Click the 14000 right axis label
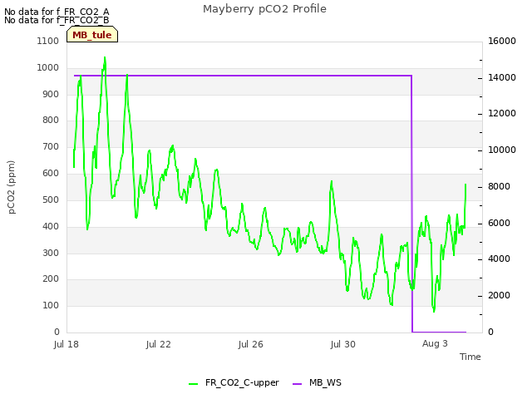532x399 pixels. (502, 77)
